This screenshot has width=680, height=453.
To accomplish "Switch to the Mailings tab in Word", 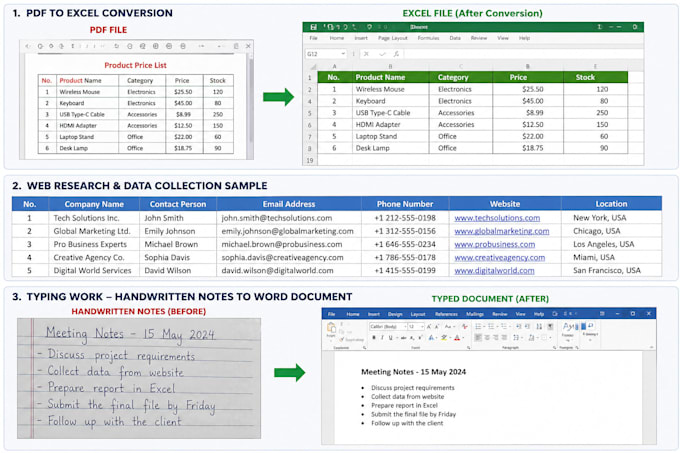I will (474, 314).
